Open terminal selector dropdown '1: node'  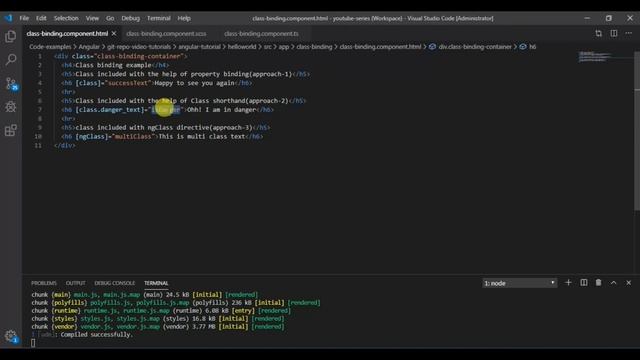pyautogui.click(x=519, y=283)
